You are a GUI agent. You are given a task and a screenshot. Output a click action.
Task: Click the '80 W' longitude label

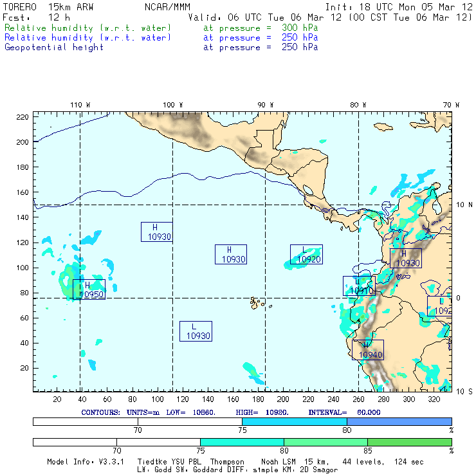pyautogui.click(x=358, y=105)
